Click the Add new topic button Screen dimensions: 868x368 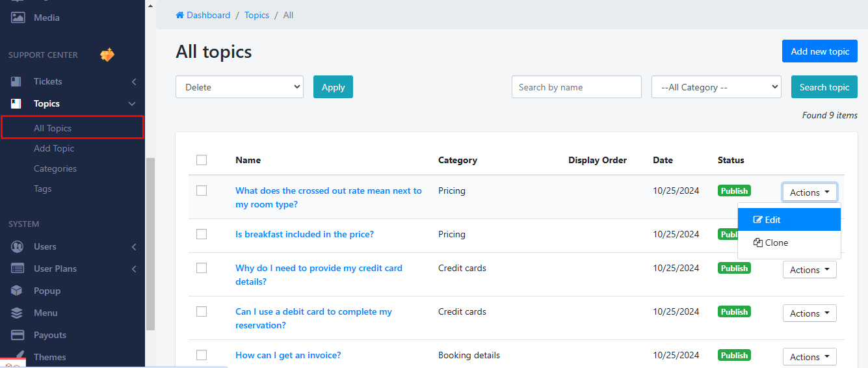(819, 51)
